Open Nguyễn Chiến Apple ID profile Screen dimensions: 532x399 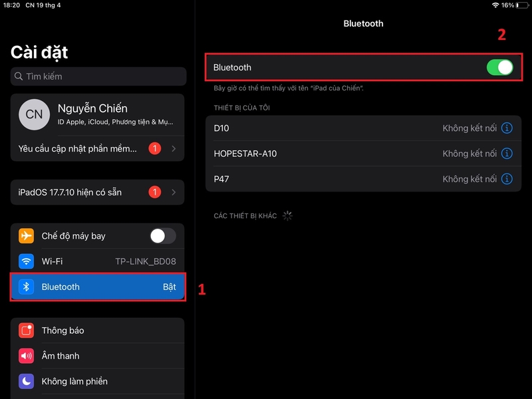97,114
